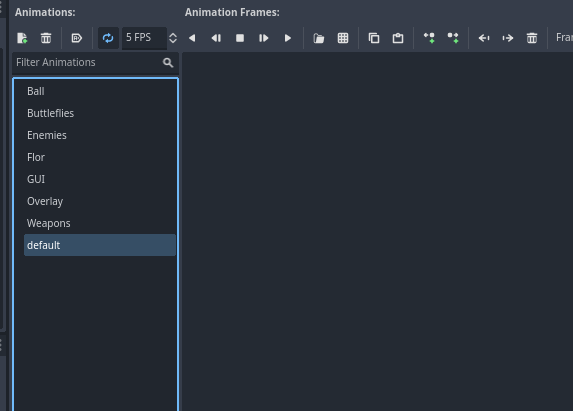Play the animation forward
The width and height of the screenshot is (573, 411).
[288, 38]
